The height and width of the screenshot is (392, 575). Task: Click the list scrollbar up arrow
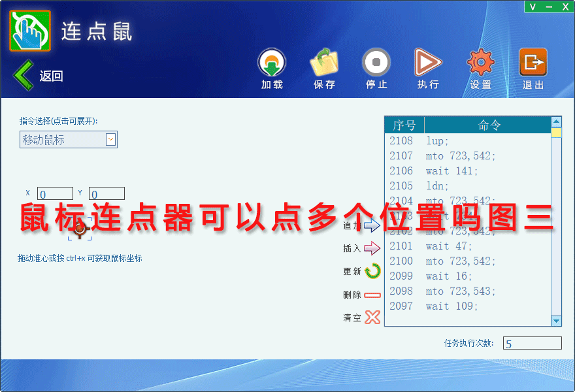556,122
